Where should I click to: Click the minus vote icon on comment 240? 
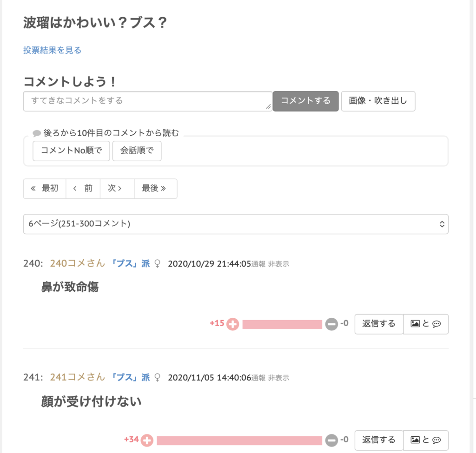pyautogui.click(x=331, y=324)
